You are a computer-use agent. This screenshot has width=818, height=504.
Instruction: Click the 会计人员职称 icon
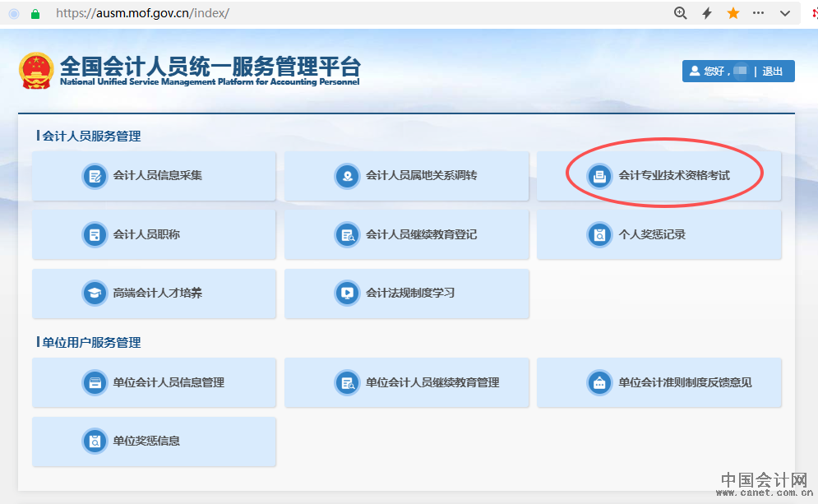pos(95,235)
